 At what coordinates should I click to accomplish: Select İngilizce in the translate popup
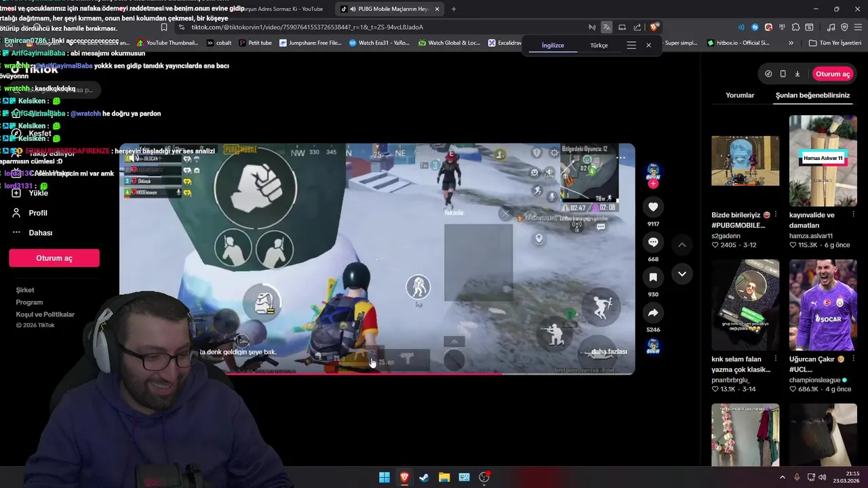coord(553,45)
